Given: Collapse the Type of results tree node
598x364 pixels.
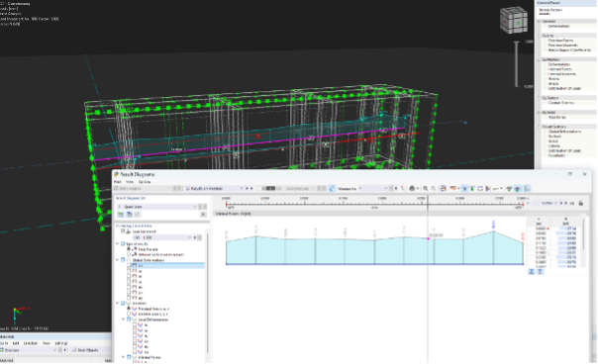Looking at the screenshot, I should [x=118, y=243].
